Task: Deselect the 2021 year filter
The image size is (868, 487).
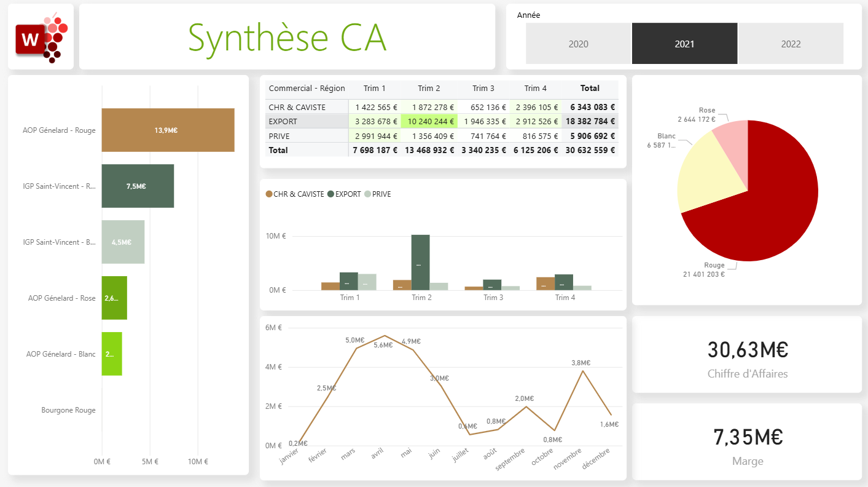Action: point(684,44)
